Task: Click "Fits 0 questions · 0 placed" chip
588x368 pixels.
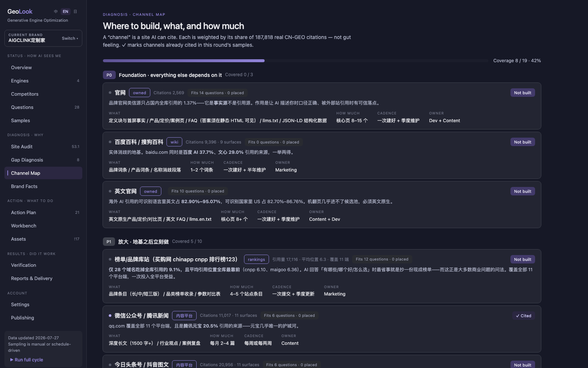Action: point(274,142)
